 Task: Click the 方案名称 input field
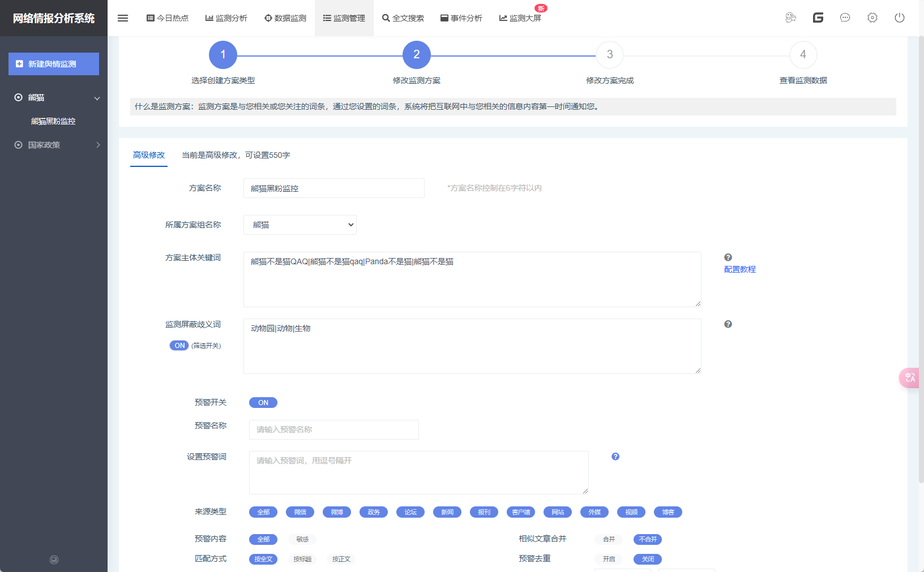334,188
